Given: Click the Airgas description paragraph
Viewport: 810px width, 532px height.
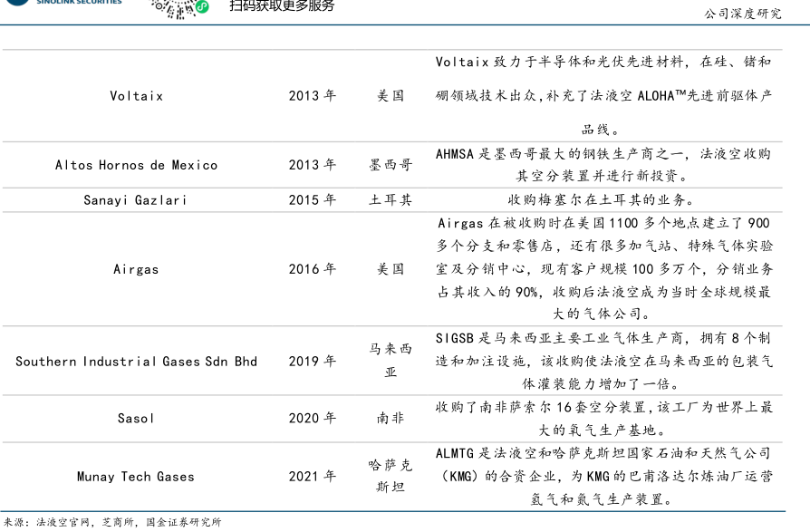Looking at the screenshot, I should pyautogui.click(x=603, y=269).
